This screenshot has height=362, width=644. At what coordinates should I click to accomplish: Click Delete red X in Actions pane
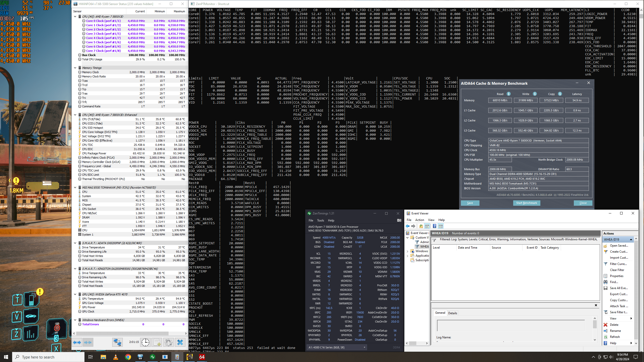pyautogui.click(x=606, y=325)
